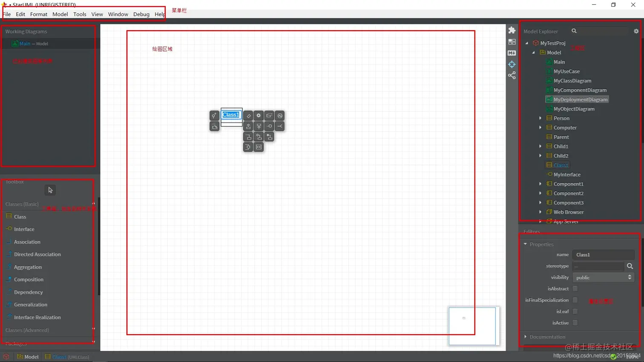Image resolution: width=644 pixels, height=362 pixels.
Task: Toggle the isActive checkbox
Action: coord(575,323)
